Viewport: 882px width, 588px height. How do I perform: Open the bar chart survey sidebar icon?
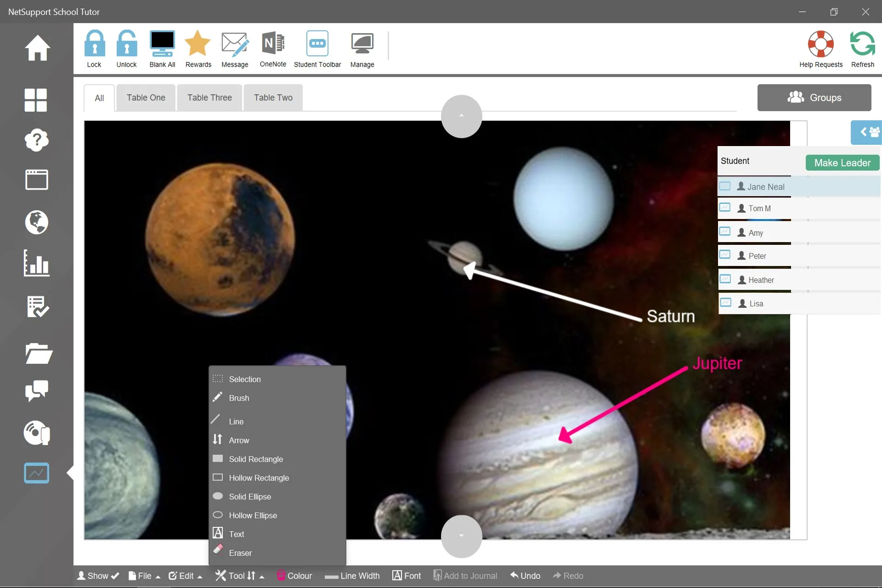point(36,263)
